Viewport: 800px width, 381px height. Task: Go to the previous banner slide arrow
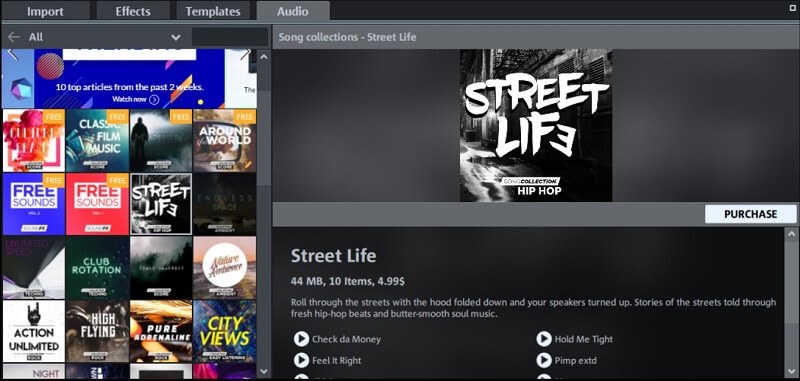13,54
